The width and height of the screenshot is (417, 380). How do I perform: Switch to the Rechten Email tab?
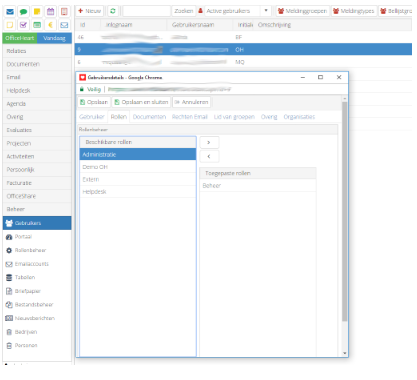tap(190, 117)
